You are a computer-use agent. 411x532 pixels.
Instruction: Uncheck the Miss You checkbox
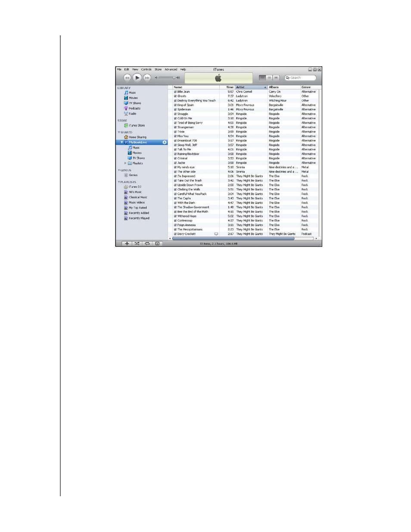(x=175, y=136)
